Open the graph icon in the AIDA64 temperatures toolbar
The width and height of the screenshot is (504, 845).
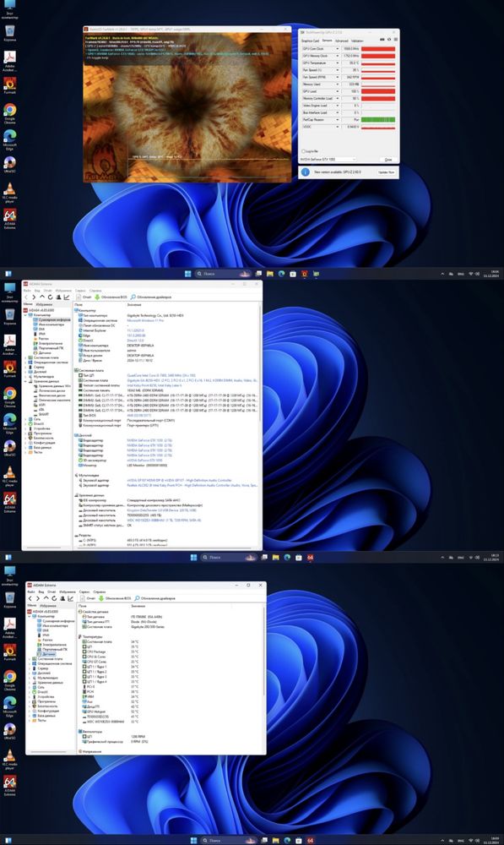[71, 598]
